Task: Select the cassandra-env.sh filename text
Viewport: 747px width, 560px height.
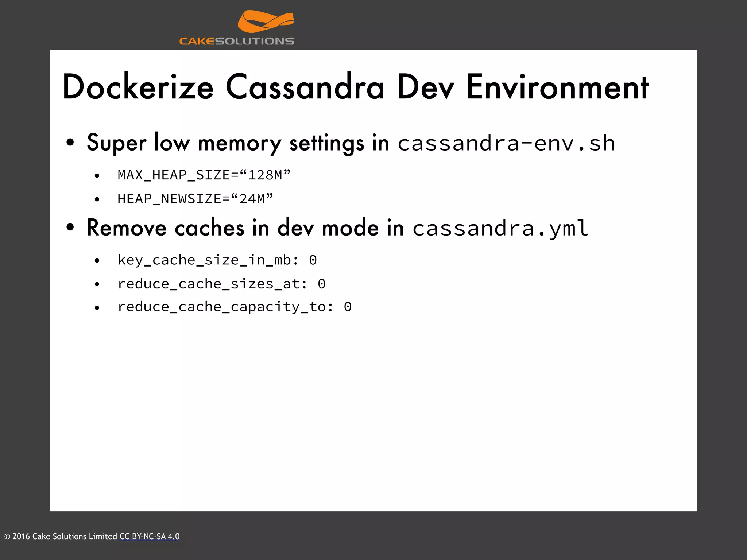Action: point(506,143)
